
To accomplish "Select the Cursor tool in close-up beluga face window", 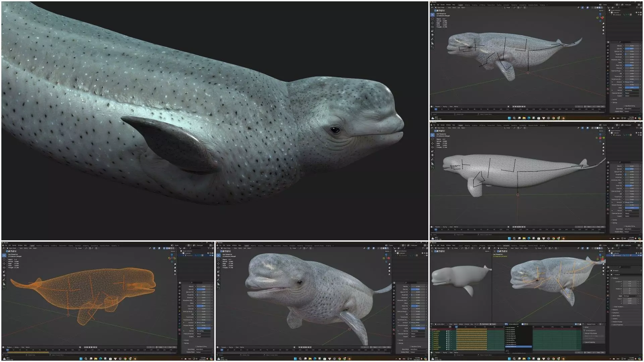I will click(218, 259).
